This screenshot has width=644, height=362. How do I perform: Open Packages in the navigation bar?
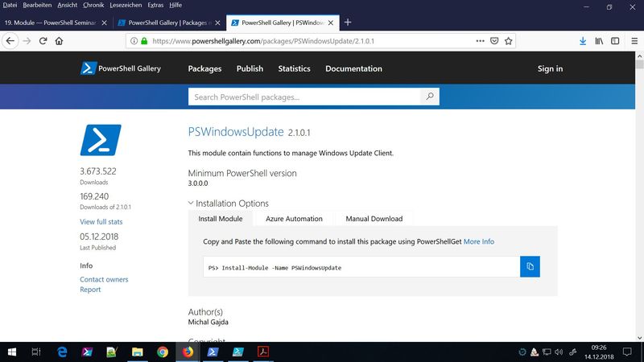(x=204, y=68)
